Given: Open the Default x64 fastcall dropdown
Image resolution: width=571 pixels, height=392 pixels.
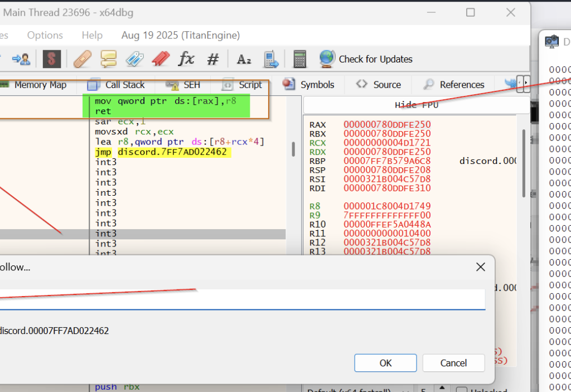Looking at the screenshot, I should tap(357, 390).
